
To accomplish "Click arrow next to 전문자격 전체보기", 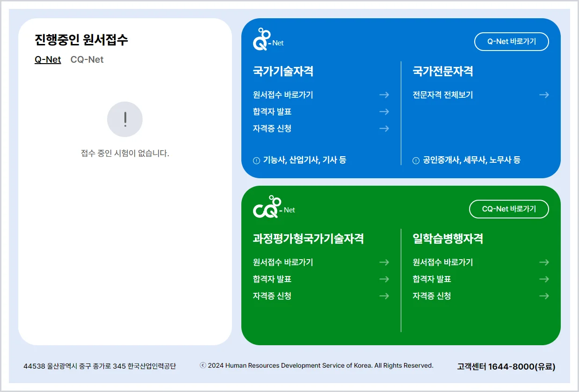I will pyautogui.click(x=544, y=95).
